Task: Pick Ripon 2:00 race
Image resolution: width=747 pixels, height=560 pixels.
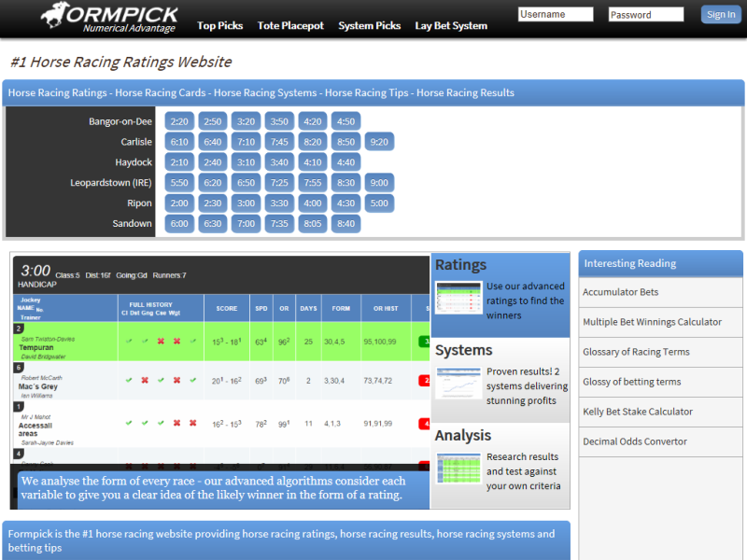Action: (179, 203)
